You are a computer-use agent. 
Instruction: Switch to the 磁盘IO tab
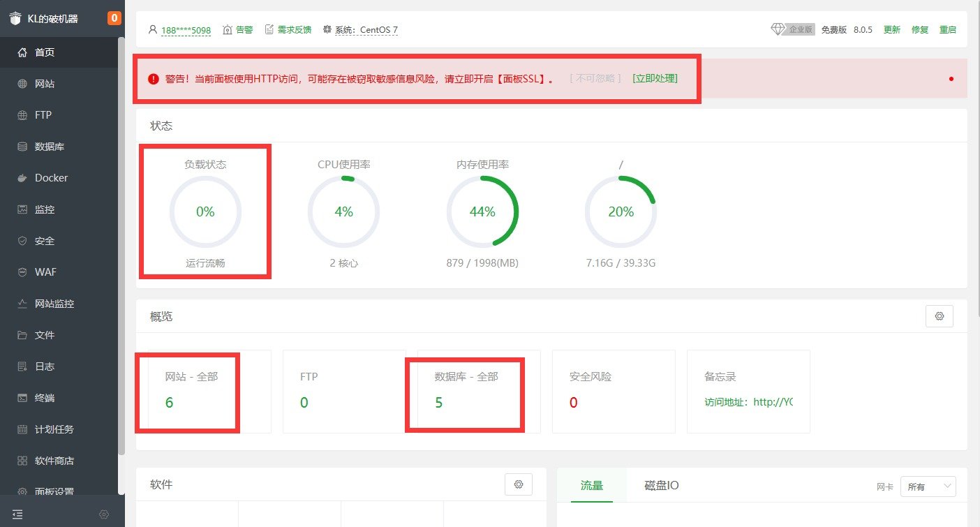(x=661, y=485)
